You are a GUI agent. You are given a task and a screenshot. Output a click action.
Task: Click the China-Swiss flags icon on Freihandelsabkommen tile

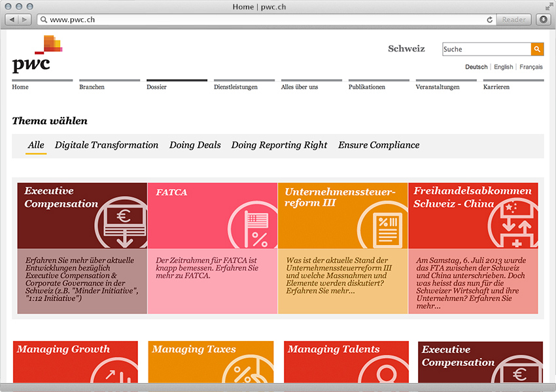513,223
